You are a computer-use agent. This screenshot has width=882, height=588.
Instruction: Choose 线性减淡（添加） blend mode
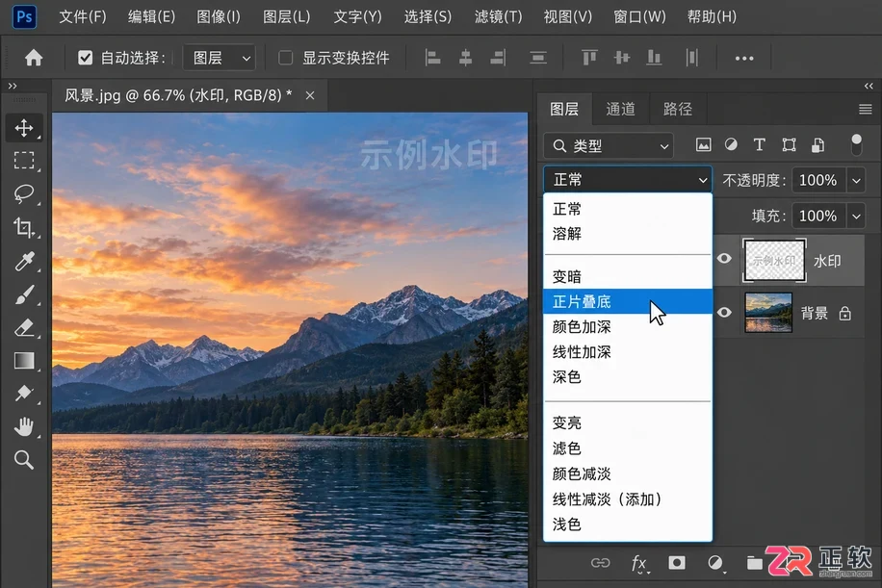pyautogui.click(x=628, y=499)
